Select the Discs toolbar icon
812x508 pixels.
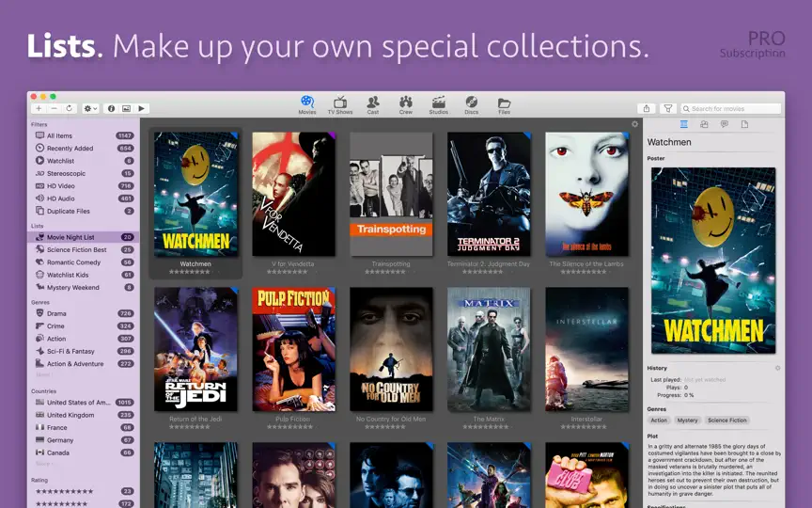(471, 104)
